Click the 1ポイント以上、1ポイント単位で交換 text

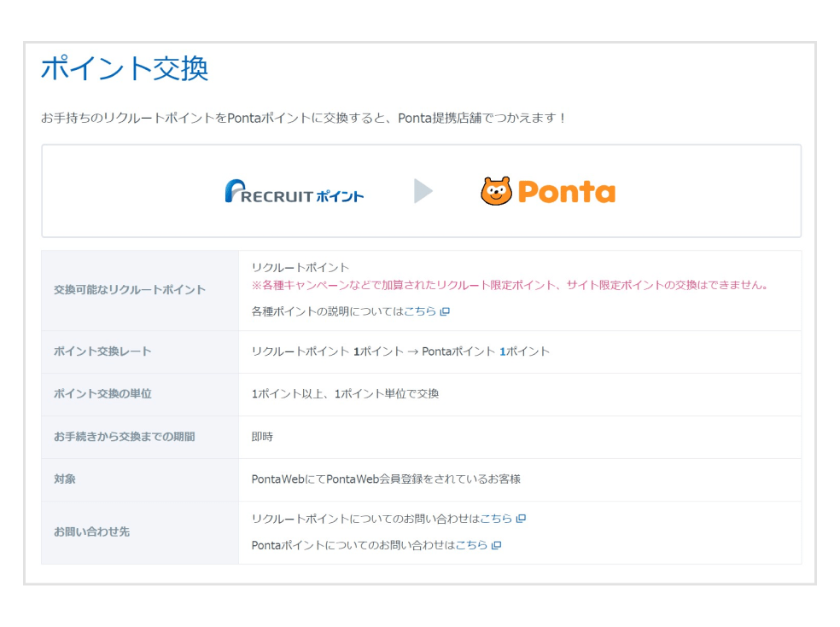(x=345, y=393)
